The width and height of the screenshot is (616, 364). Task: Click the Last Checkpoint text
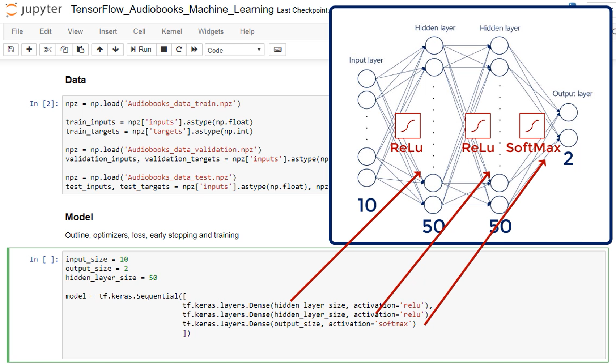[303, 10]
